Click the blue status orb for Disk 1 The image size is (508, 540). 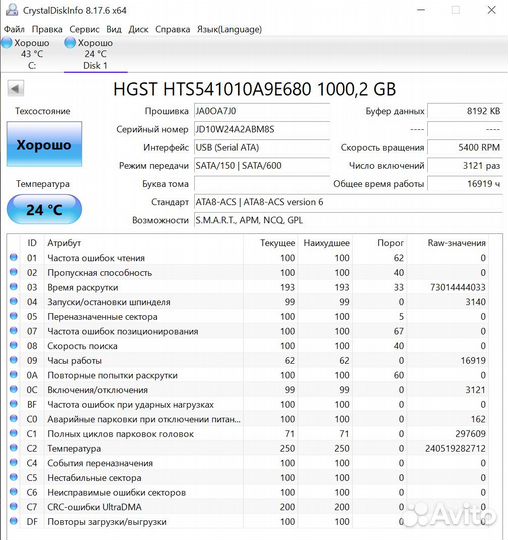pyautogui.click(x=70, y=43)
